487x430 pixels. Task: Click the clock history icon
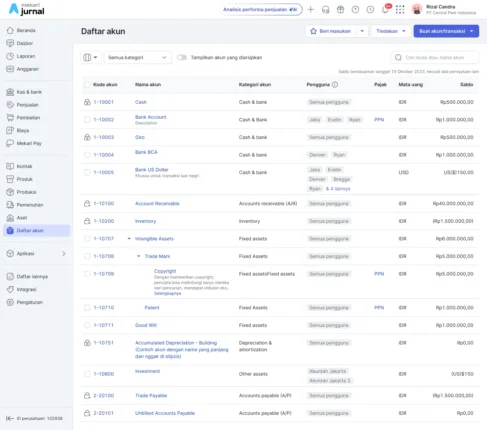pyautogui.click(x=370, y=10)
